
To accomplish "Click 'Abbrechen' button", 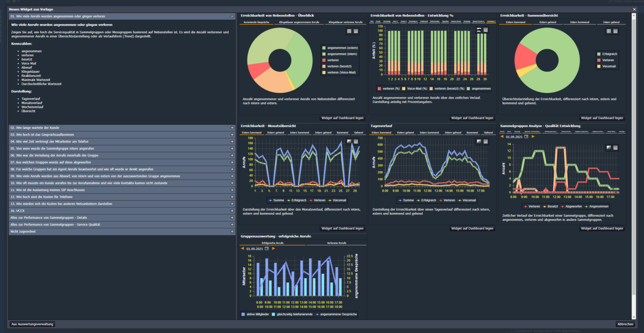I will click(x=625, y=324).
